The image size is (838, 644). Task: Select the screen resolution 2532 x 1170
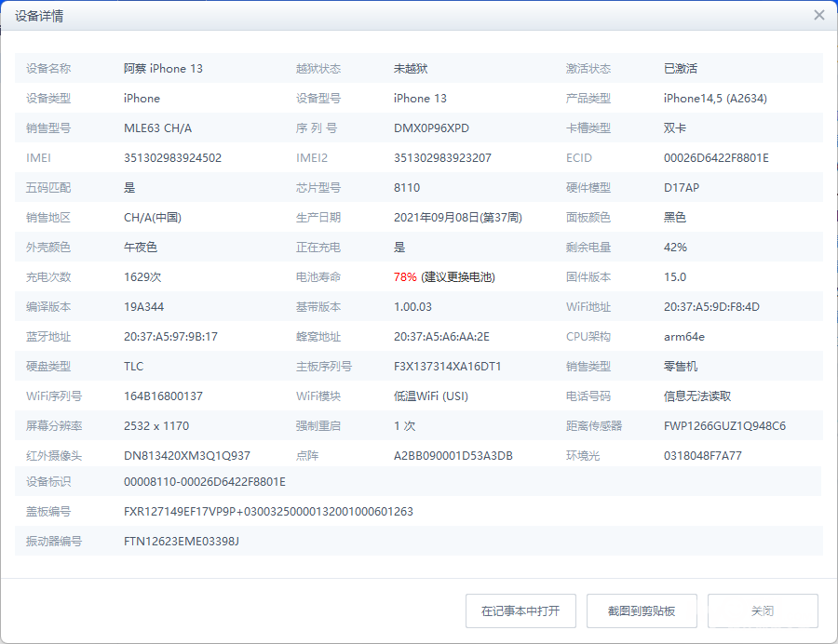tap(156, 426)
